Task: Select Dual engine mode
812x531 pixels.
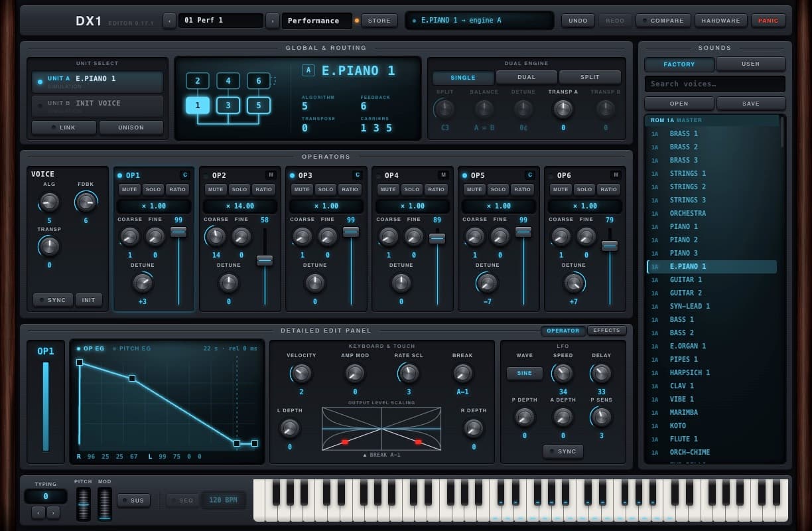Action: (x=527, y=78)
